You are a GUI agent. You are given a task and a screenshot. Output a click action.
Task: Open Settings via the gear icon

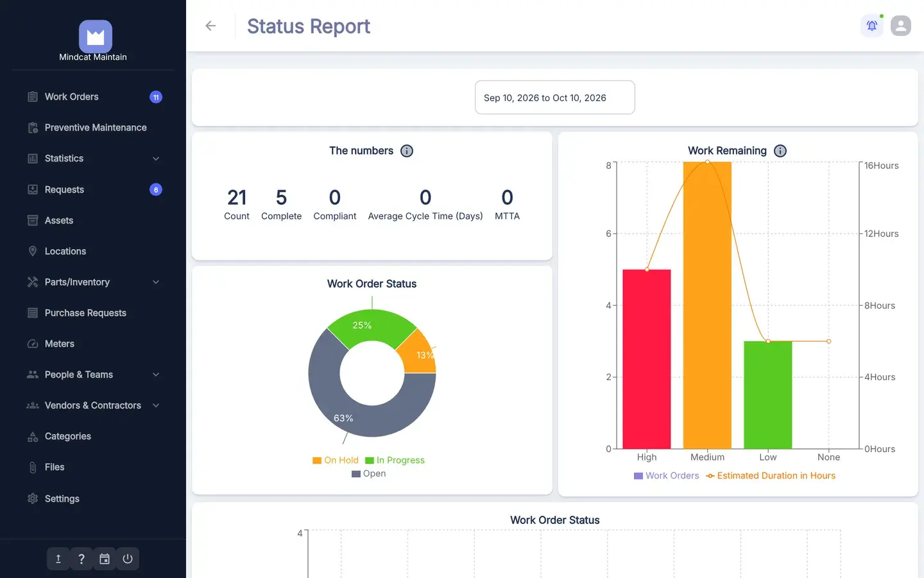(x=33, y=498)
